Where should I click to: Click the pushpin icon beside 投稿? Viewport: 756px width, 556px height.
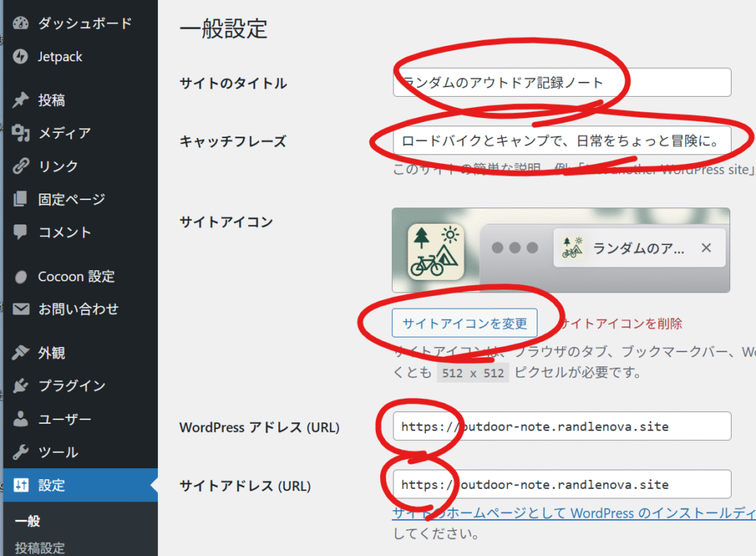click(21, 100)
